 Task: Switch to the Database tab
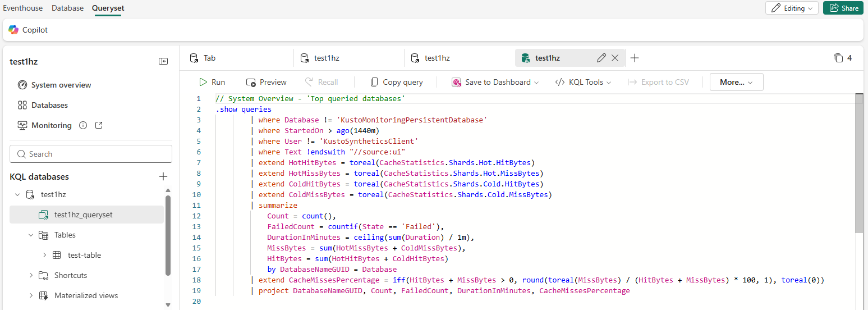point(67,8)
